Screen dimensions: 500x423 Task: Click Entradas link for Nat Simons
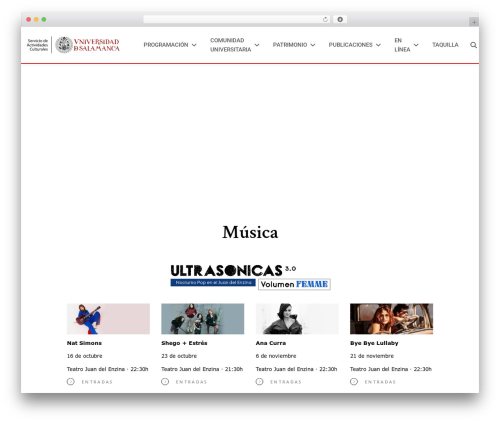(x=97, y=382)
